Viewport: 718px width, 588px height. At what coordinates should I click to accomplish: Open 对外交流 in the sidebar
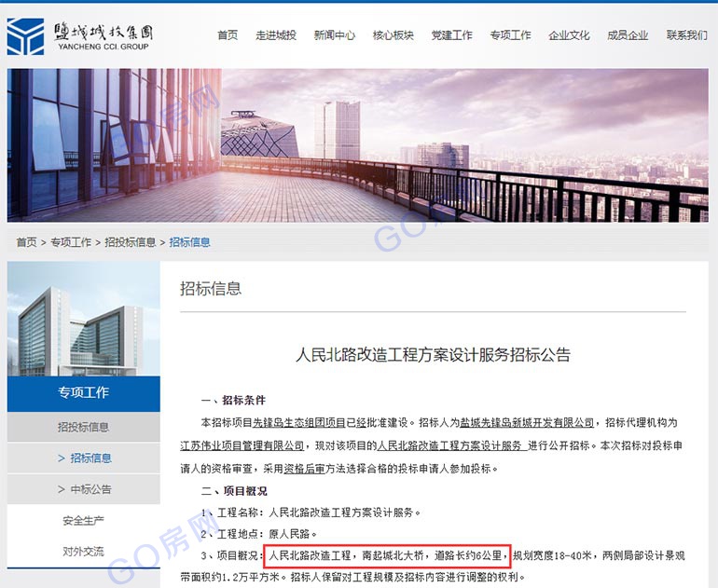(83, 552)
